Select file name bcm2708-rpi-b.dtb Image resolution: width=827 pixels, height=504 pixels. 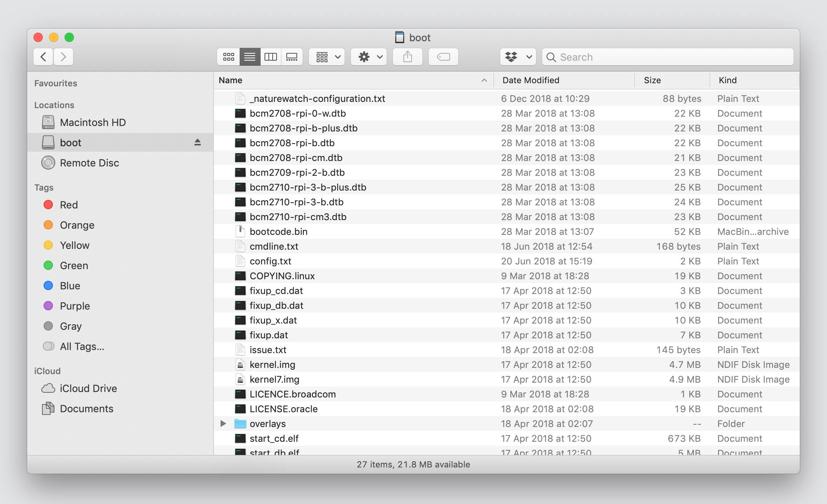click(292, 143)
